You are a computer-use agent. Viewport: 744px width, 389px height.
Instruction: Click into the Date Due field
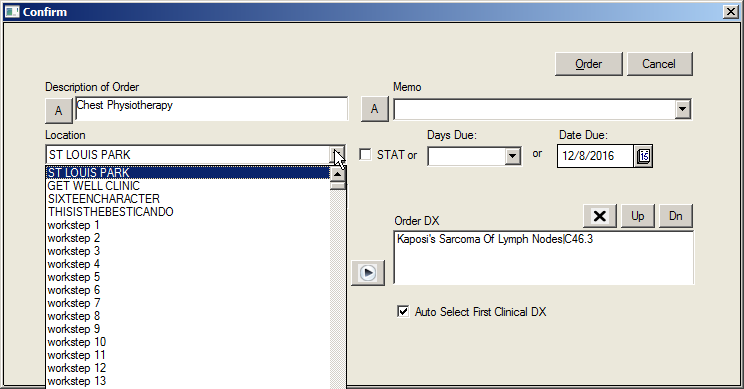coord(595,156)
